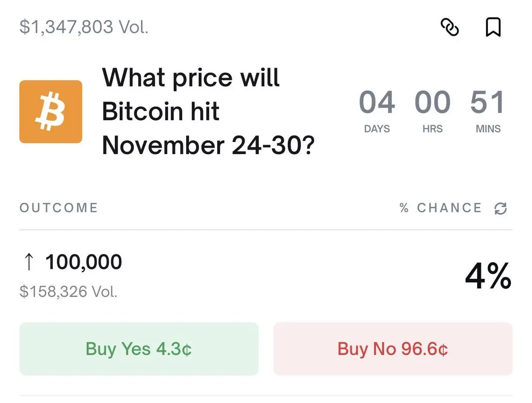This screenshot has height=403, width=532.
Task: Buy Yes at 4.3¢
Action: [x=139, y=349]
